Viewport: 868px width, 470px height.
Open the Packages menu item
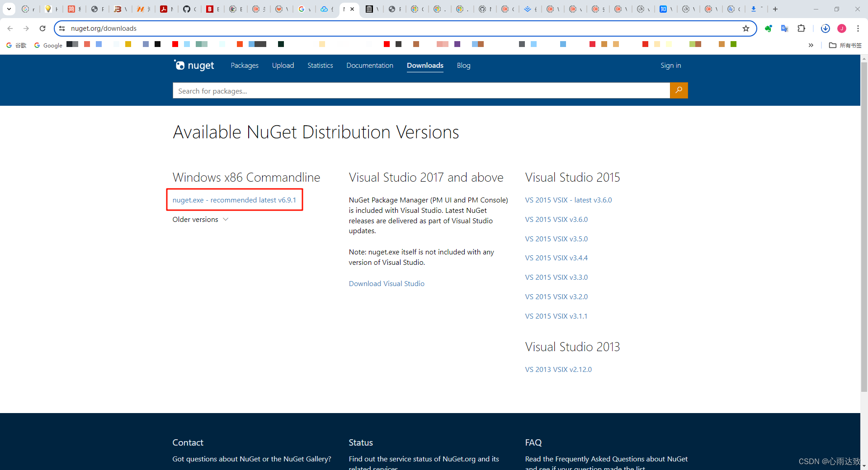245,66
